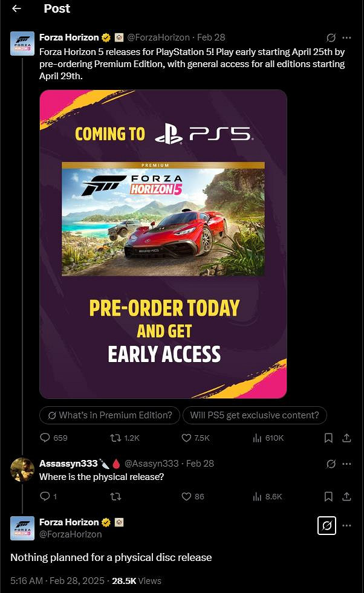Open Grok icon on main Forza post
The width and height of the screenshot is (364, 593).
click(x=331, y=37)
